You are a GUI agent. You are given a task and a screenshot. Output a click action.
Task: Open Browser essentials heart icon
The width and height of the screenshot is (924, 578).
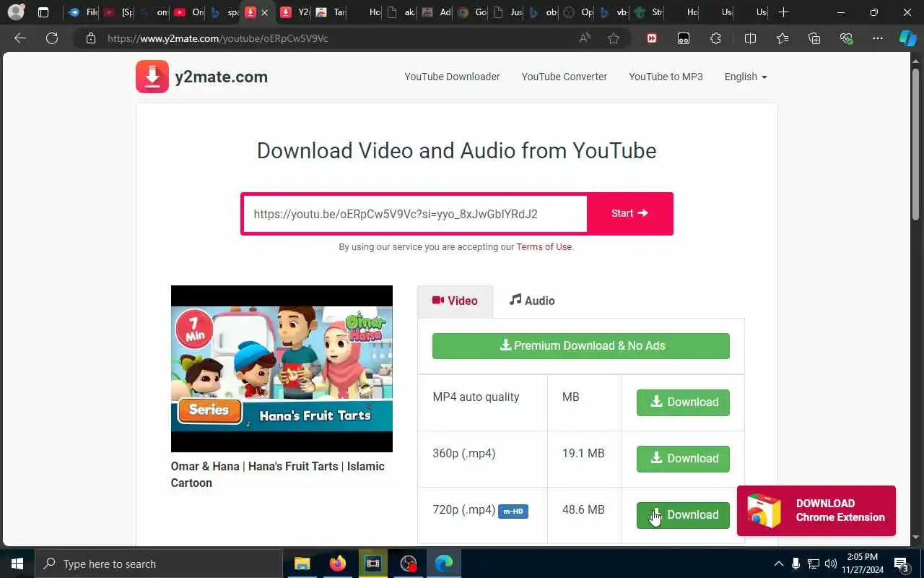[x=846, y=38]
